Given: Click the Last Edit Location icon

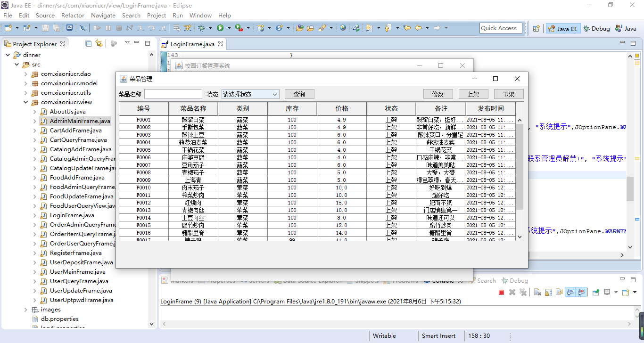Looking at the screenshot, I should pos(406,28).
